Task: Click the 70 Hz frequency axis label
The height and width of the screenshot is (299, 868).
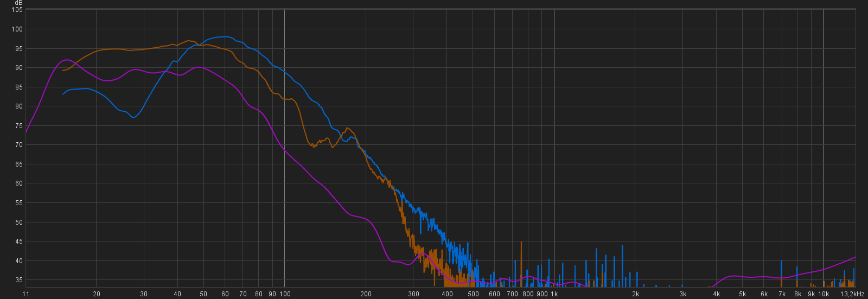Action: coord(243,294)
